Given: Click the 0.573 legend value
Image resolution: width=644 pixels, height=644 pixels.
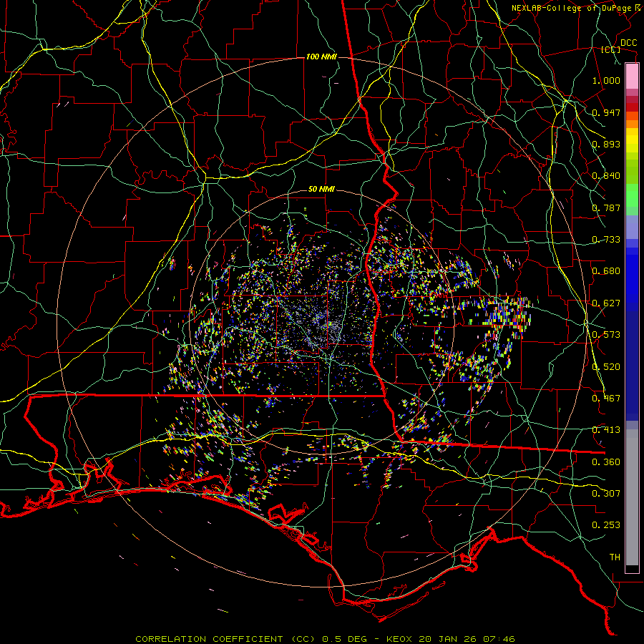Looking at the screenshot, I should (x=606, y=335).
